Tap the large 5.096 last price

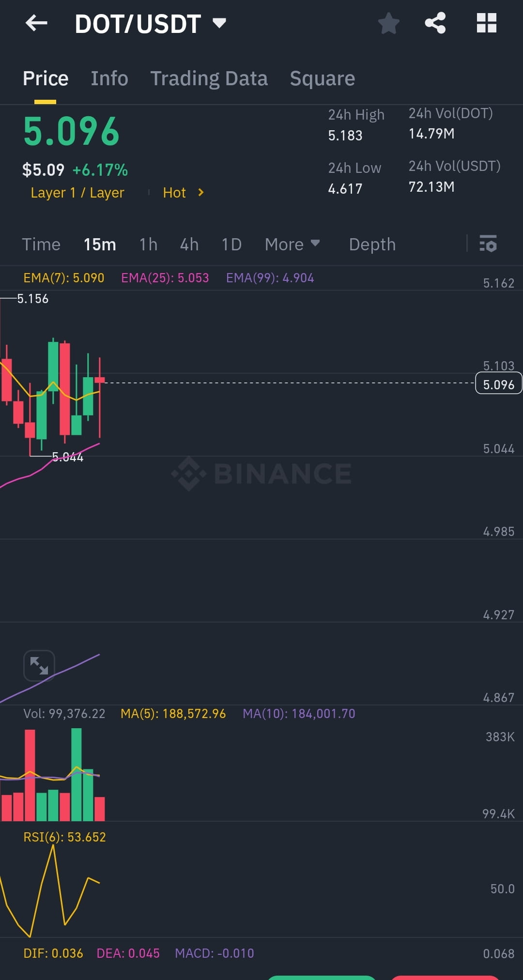tap(71, 131)
